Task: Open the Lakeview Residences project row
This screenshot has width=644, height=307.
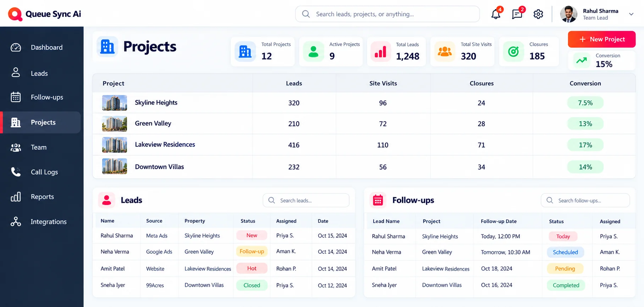Action: coord(364,145)
